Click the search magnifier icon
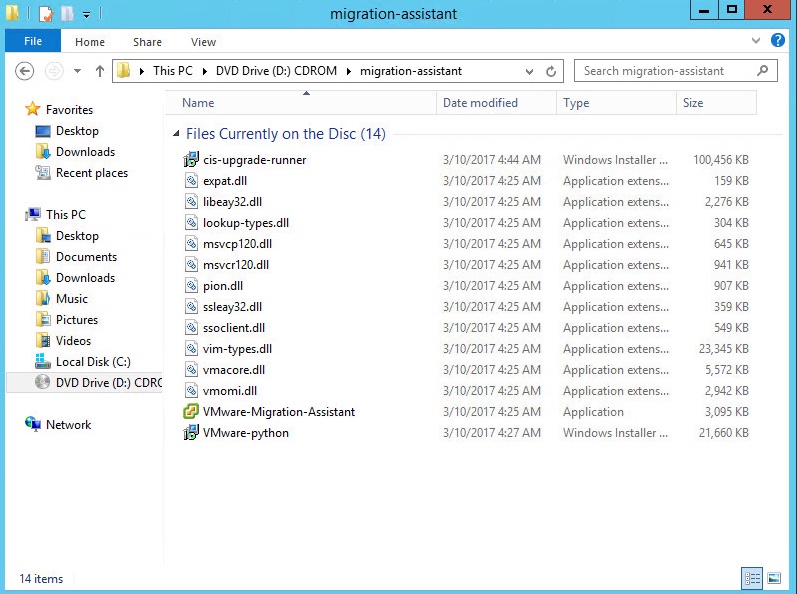Screen dimensions: 797x594 763,71
